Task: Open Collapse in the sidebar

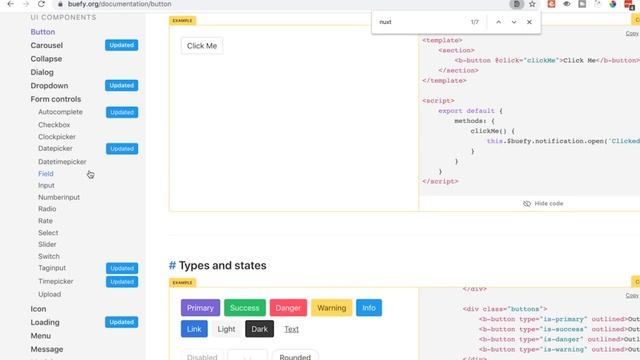Action: tap(46, 59)
